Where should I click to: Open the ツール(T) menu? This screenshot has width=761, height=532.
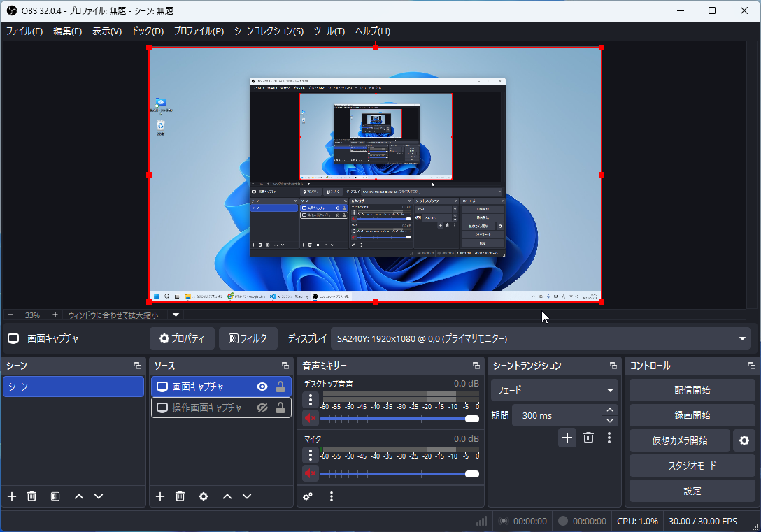click(x=329, y=31)
